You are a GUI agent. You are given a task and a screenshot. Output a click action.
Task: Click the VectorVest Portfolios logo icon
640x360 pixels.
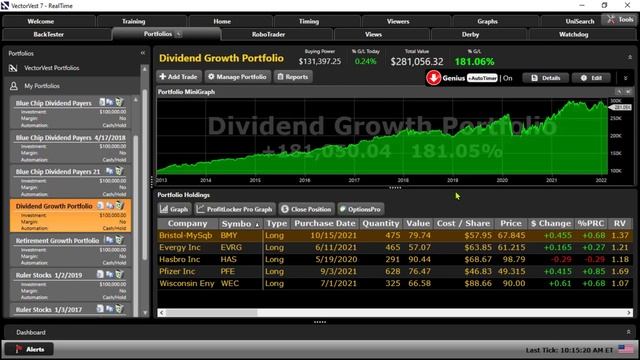pos(13,68)
